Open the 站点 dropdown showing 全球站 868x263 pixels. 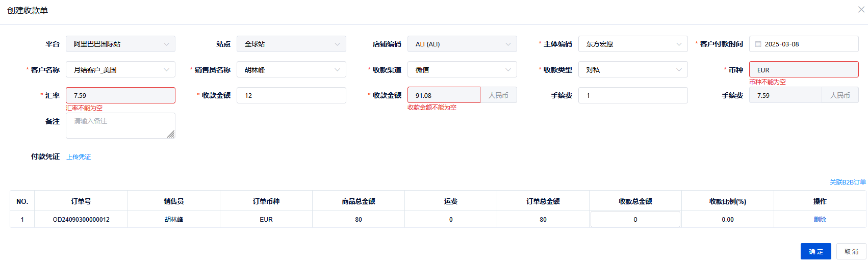(x=291, y=44)
